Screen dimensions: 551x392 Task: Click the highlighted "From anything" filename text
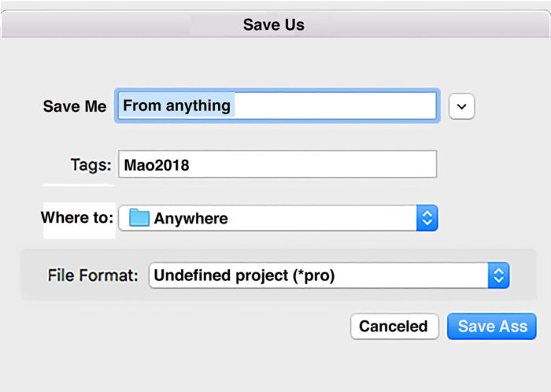[177, 105]
